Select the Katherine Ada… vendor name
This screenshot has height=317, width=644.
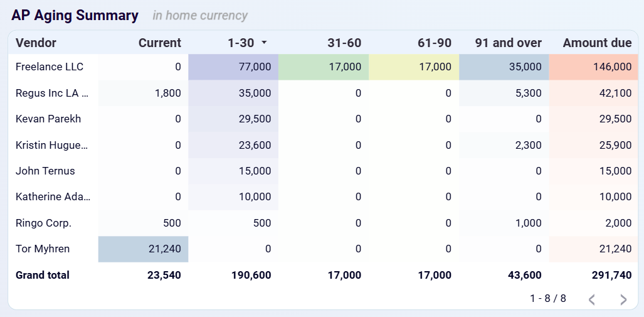pyautogui.click(x=53, y=196)
